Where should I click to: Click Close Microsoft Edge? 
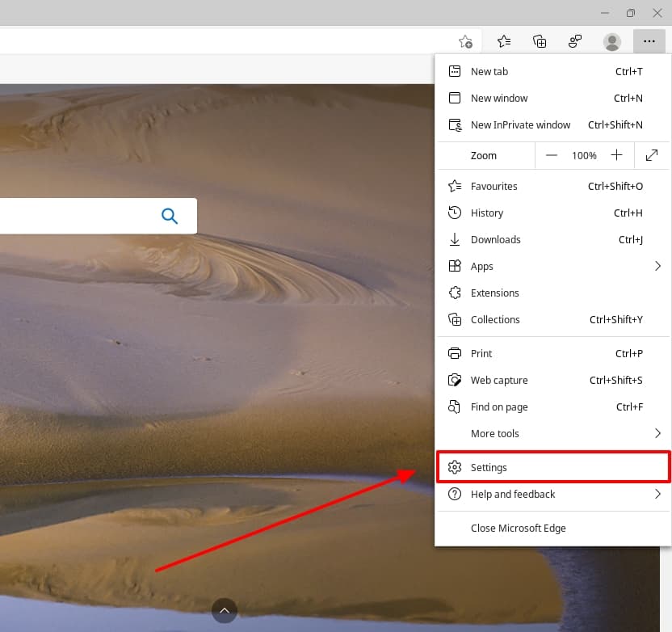pos(518,528)
